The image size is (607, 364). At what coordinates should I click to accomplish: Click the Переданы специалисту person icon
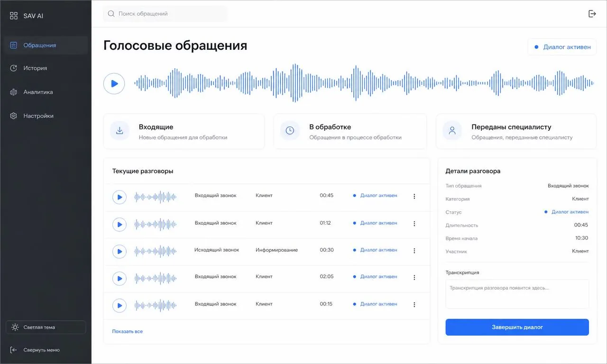point(452,130)
